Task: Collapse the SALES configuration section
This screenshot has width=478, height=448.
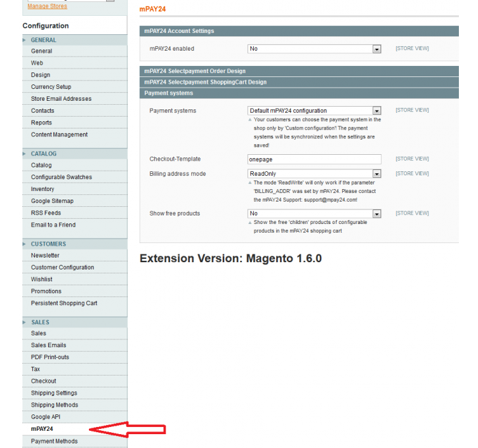Action: coord(75,322)
